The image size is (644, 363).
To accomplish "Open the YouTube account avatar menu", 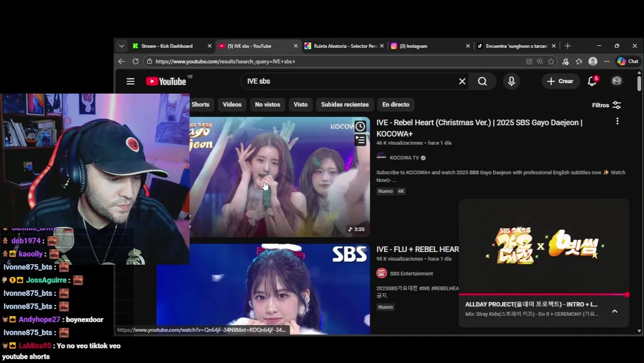I will click(617, 81).
